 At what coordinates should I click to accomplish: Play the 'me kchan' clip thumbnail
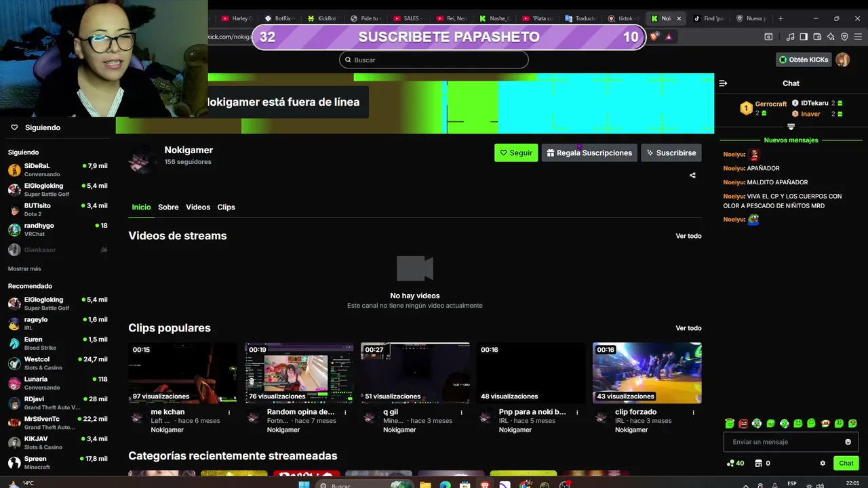[182, 373]
